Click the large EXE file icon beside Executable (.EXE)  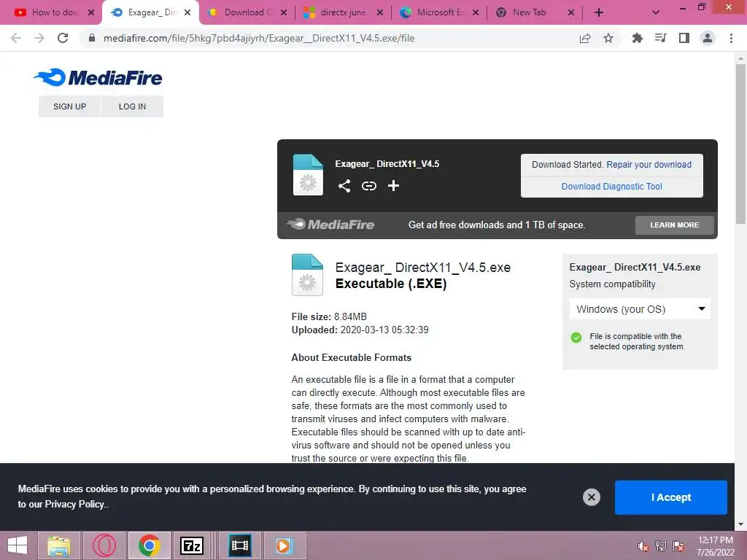pyautogui.click(x=307, y=275)
